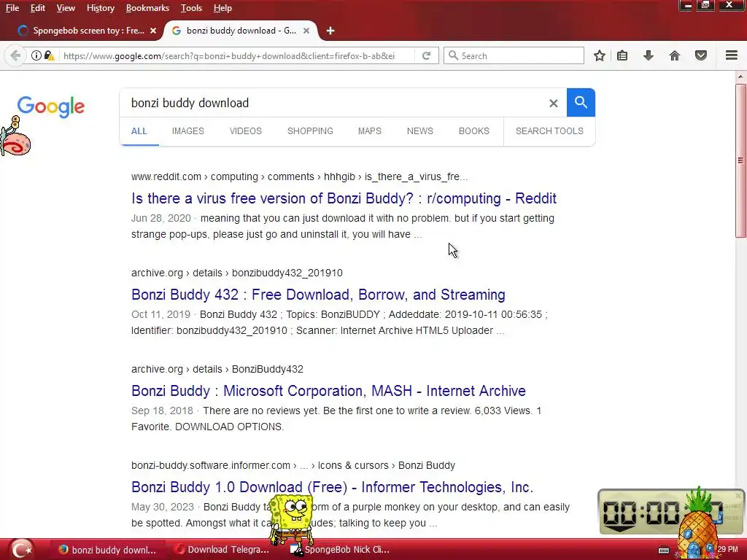Open the File menu

pos(12,8)
